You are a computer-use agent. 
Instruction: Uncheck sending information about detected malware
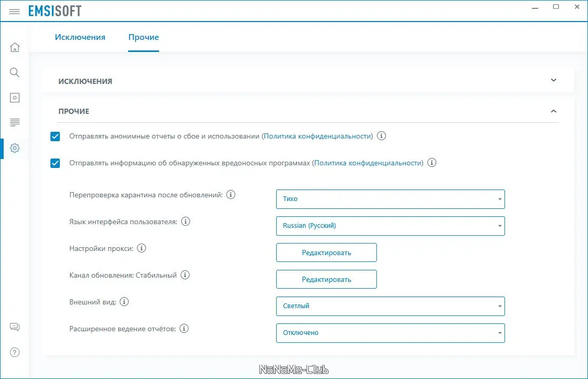click(55, 163)
